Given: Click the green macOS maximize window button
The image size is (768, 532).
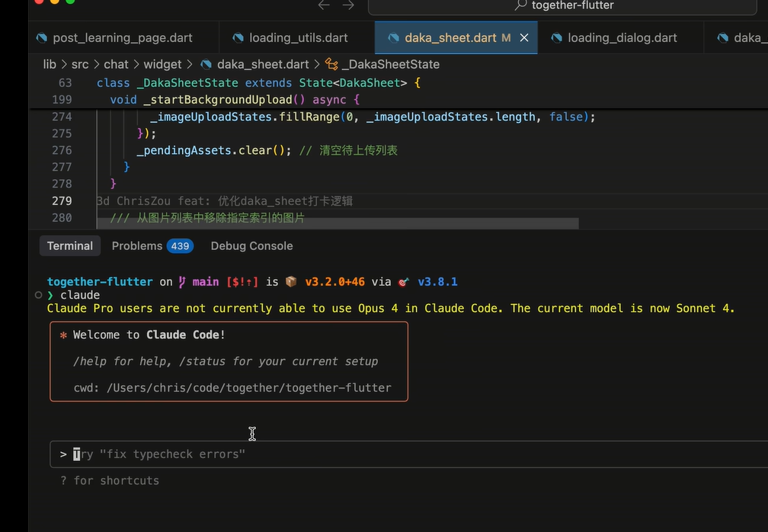Looking at the screenshot, I should click(x=70, y=2).
